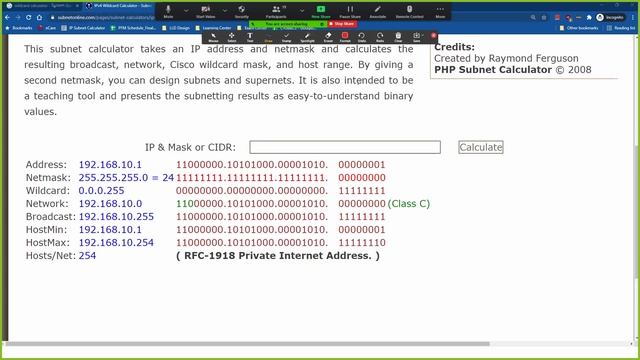Toggle the Annotate pencil tool
Screen dimensions: 640x360
[378, 11]
